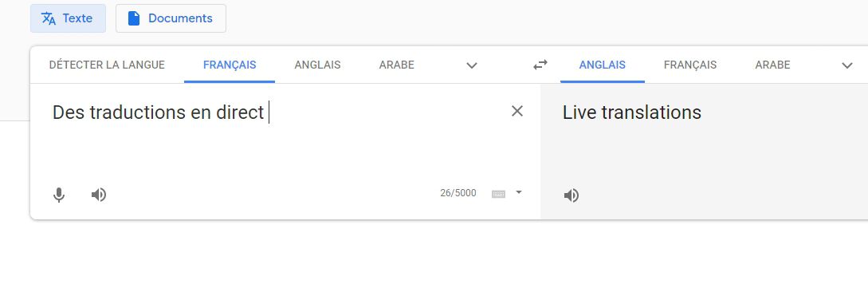The image size is (868, 288).
Task: Clear the source text with X
Action: [517, 112]
